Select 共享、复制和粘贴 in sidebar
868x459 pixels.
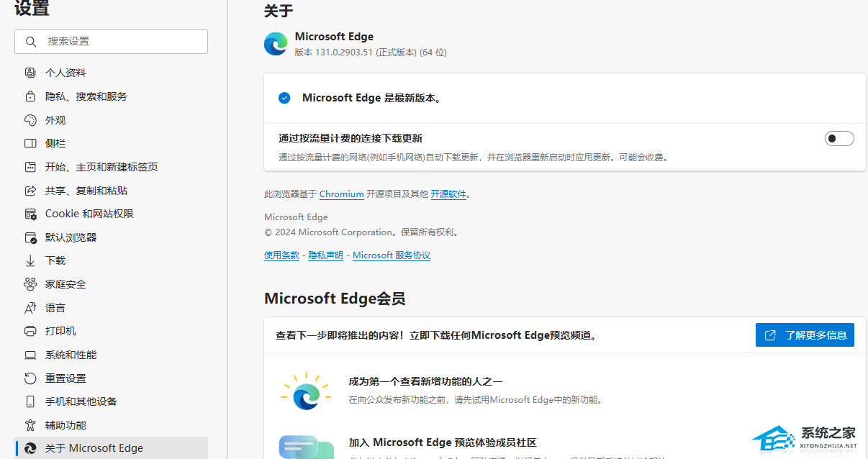coord(86,191)
